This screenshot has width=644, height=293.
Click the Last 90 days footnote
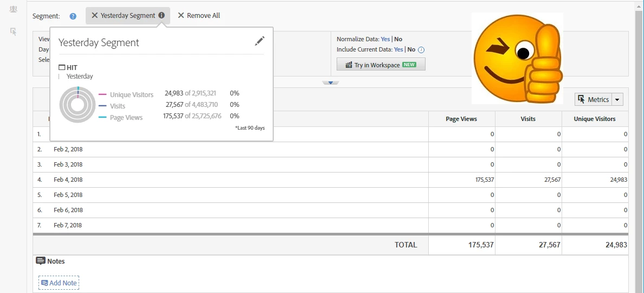(x=250, y=128)
